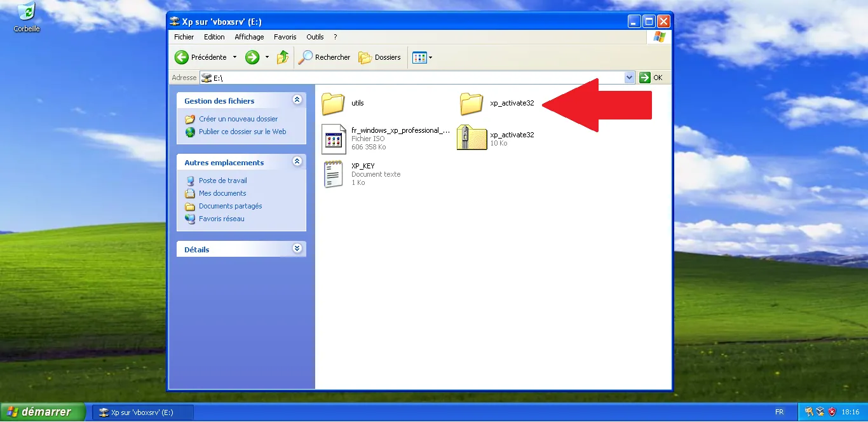This screenshot has width=868, height=422.
Task: Collapse the Gestion des fichiers panel
Action: [x=297, y=99]
